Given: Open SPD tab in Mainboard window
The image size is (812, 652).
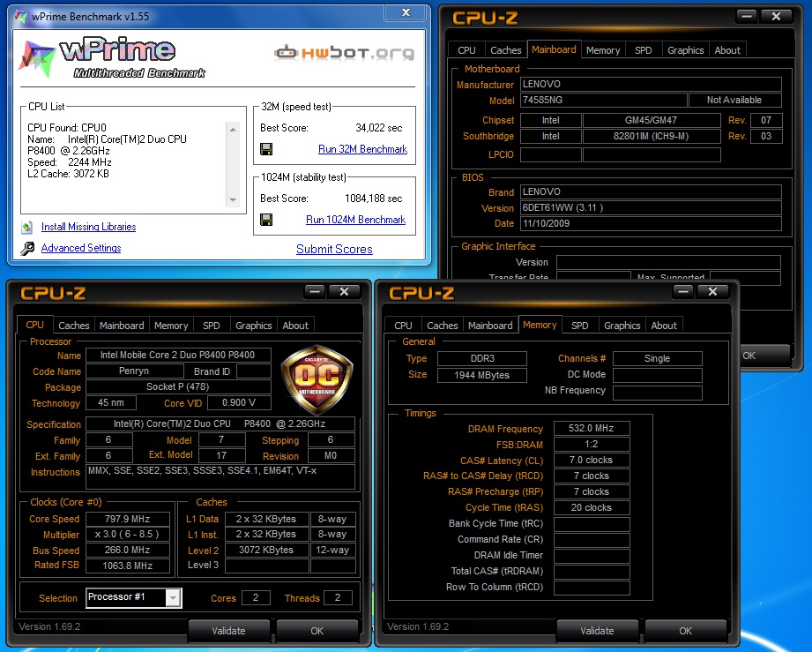Looking at the screenshot, I should tap(644, 50).
